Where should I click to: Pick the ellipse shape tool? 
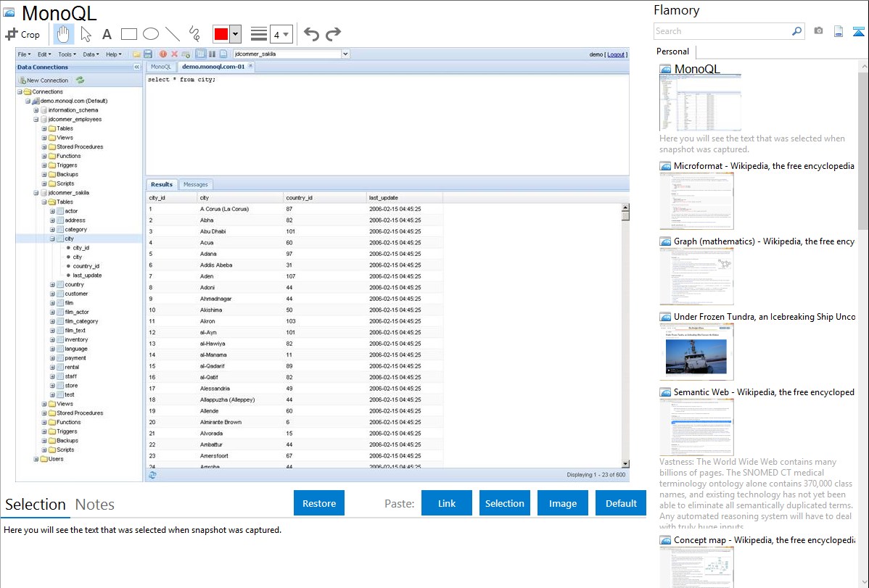[151, 34]
